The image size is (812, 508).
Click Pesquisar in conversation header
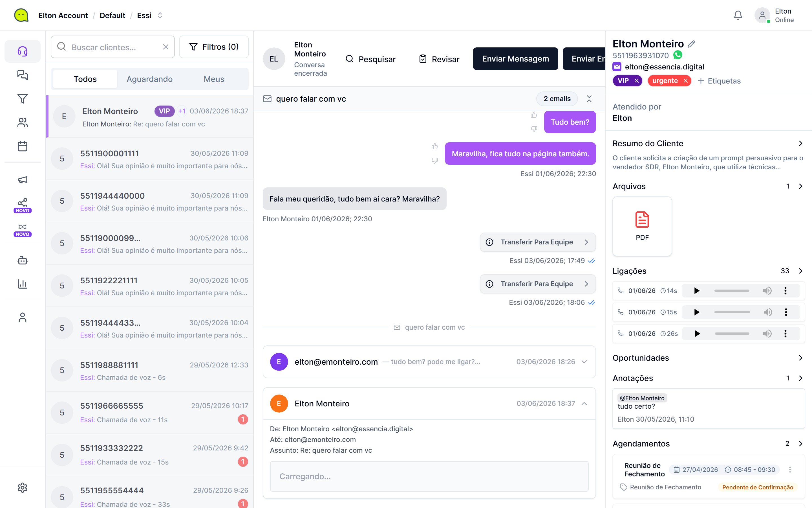click(370, 59)
